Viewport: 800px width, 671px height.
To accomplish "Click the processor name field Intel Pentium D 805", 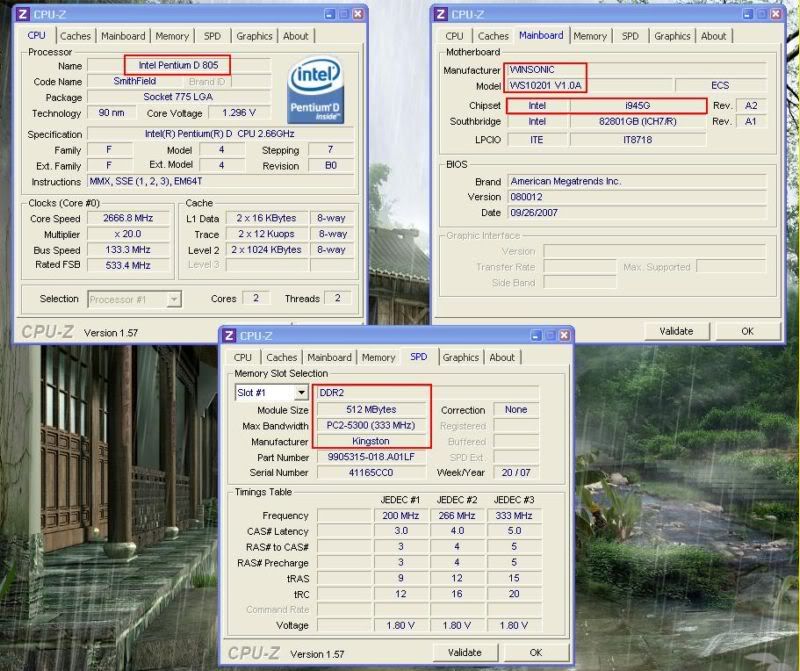I will (179, 65).
